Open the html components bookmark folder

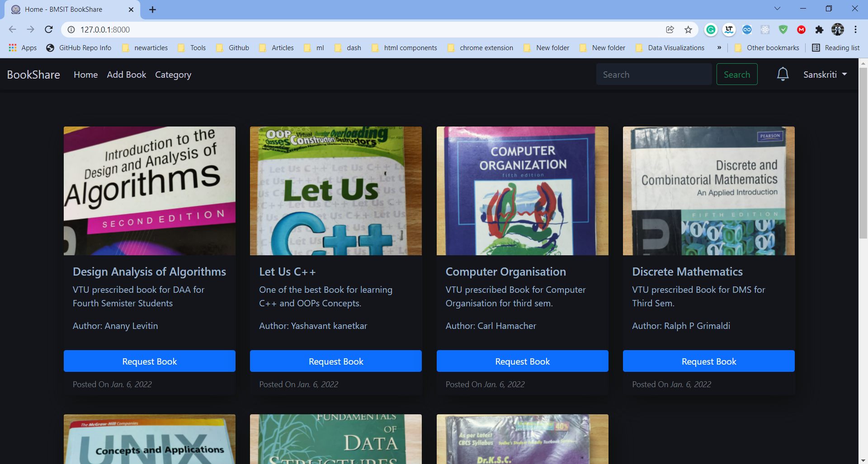pos(405,48)
